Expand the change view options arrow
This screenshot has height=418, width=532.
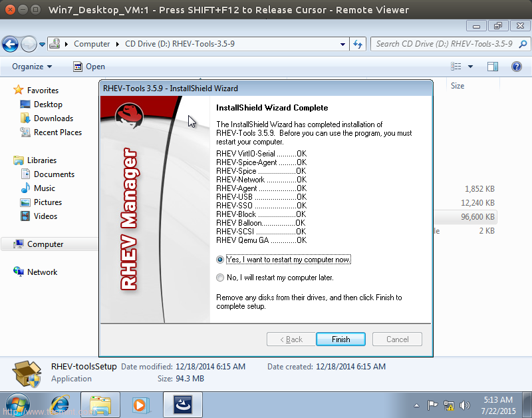[470, 67]
